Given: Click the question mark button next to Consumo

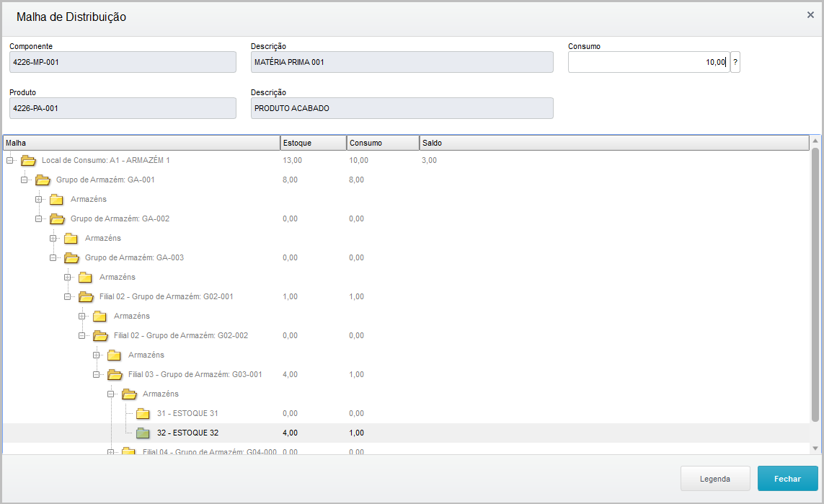Looking at the screenshot, I should click(x=735, y=63).
